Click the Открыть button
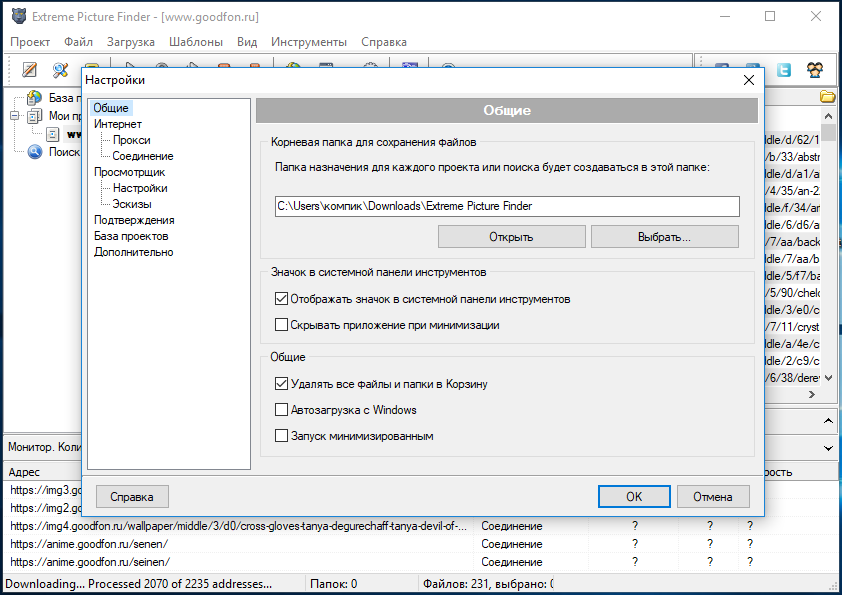This screenshot has height=595, width=842. (511, 237)
